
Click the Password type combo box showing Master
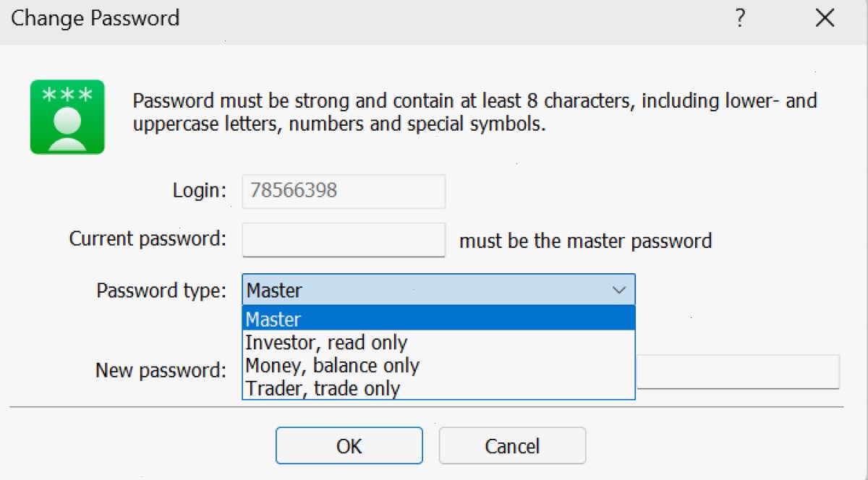coord(439,290)
